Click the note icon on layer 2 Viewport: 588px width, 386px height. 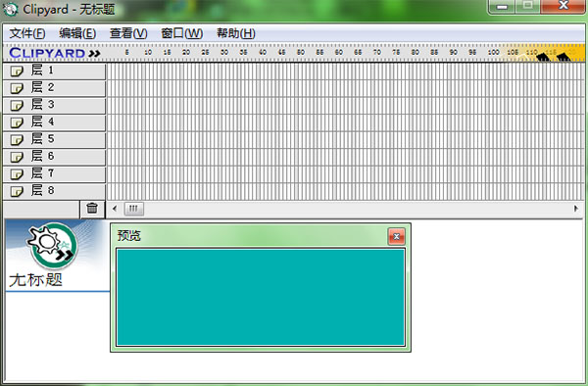coord(17,88)
